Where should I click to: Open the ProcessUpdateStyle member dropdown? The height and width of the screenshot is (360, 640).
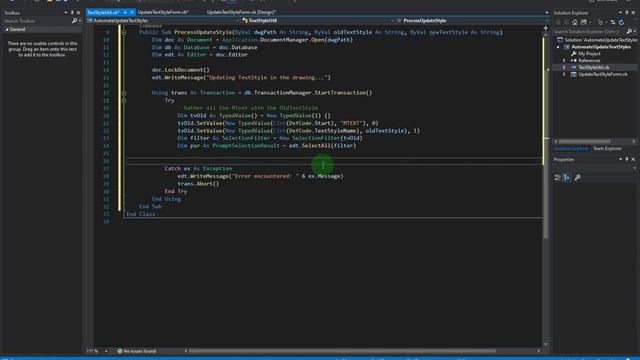[547, 20]
